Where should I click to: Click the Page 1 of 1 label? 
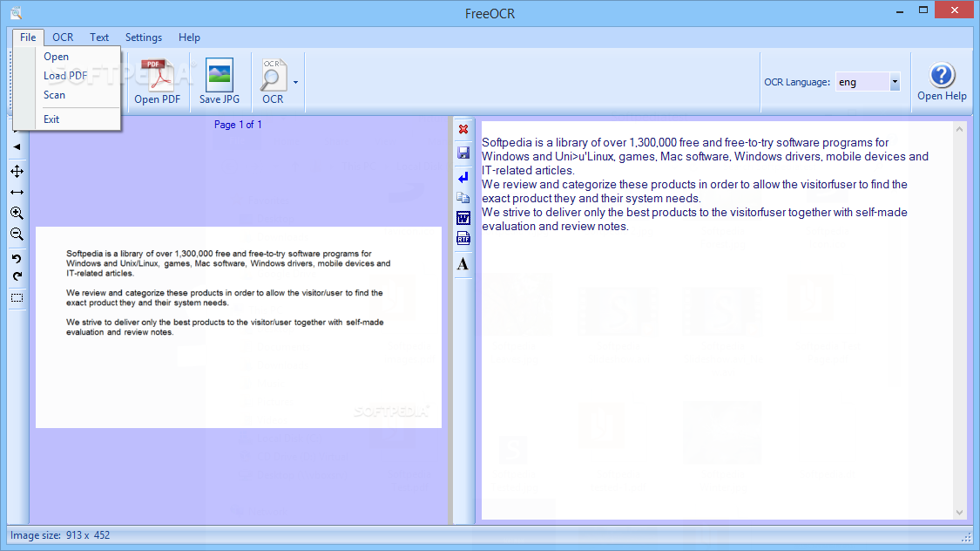[238, 125]
